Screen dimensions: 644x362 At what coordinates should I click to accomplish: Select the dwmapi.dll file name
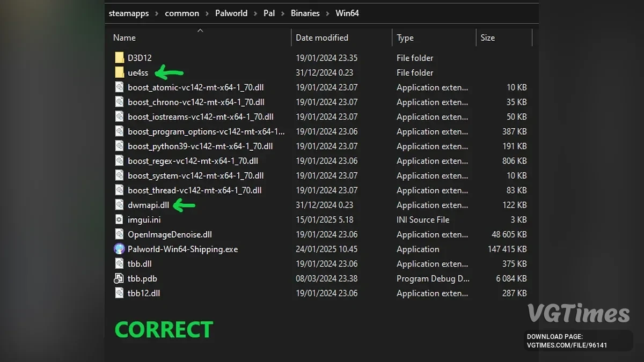point(148,205)
